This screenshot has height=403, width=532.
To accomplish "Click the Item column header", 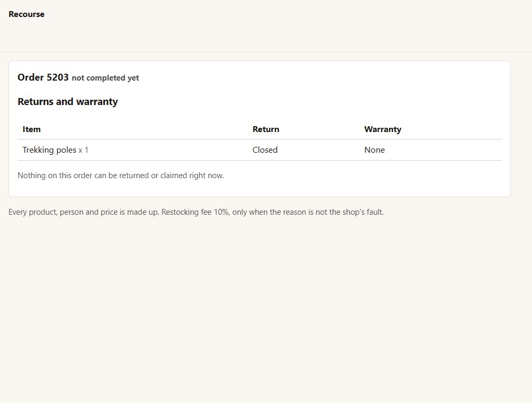I will [32, 129].
